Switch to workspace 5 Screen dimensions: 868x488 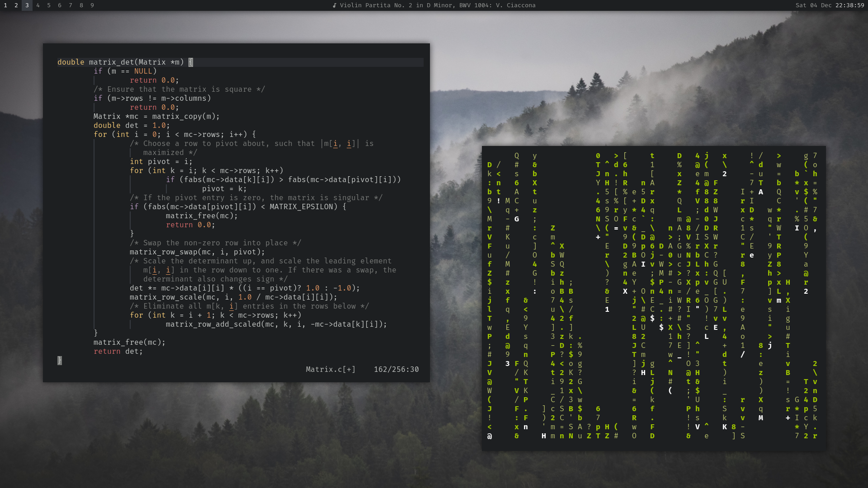49,5
